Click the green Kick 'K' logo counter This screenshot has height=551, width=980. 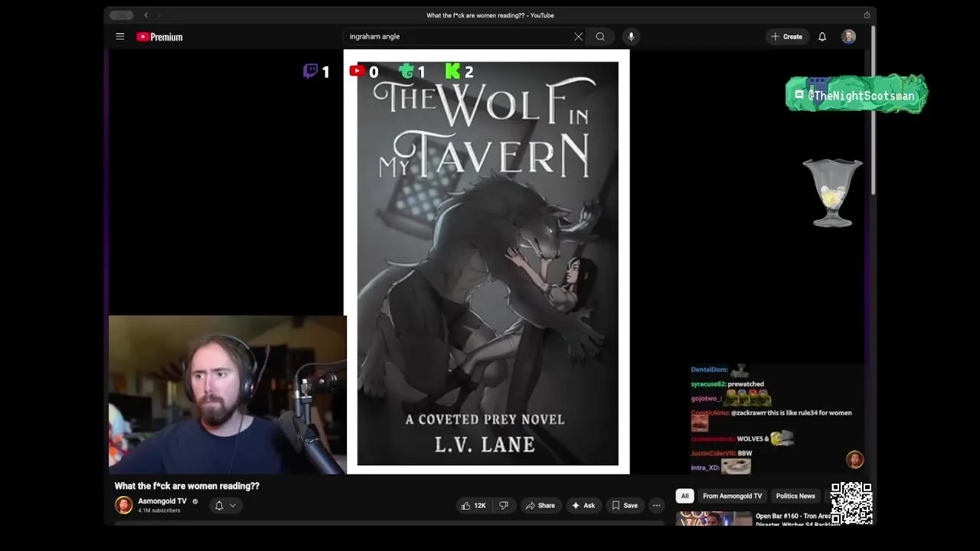(x=459, y=71)
